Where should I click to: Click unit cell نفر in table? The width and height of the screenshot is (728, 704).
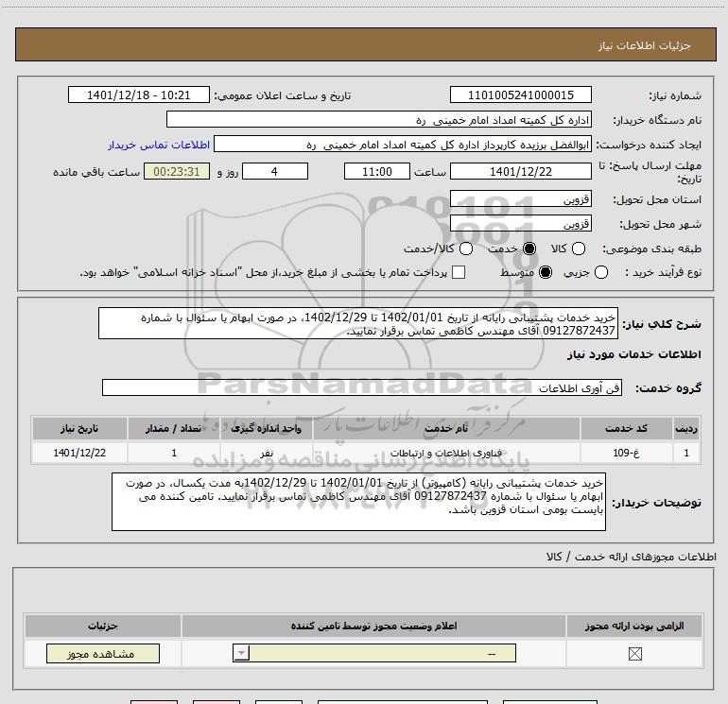pyautogui.click(x=266, y=453)
